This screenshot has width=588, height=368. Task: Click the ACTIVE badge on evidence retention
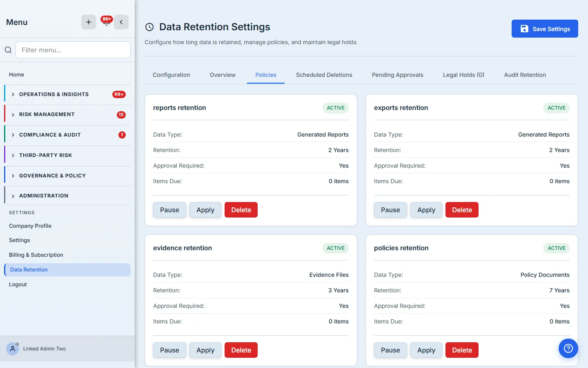pyautogui.click(x=336, y=248)
